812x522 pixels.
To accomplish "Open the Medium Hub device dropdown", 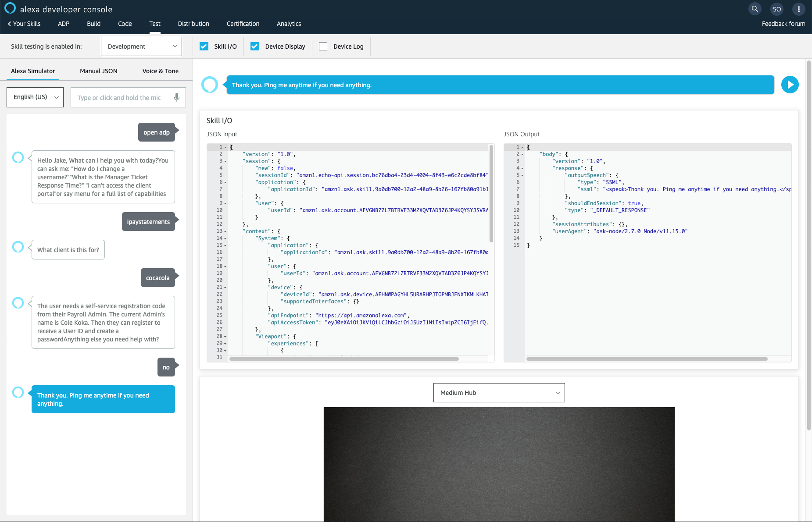I will pos(499,393).
